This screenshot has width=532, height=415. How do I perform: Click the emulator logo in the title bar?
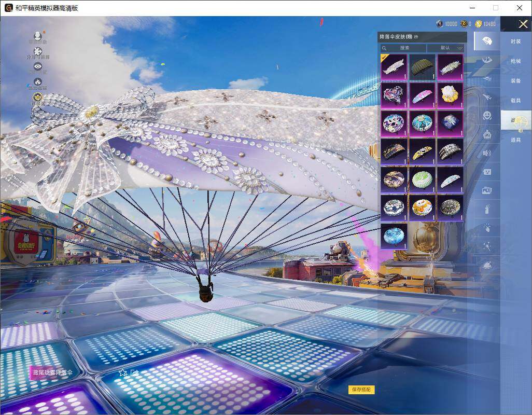8,8
